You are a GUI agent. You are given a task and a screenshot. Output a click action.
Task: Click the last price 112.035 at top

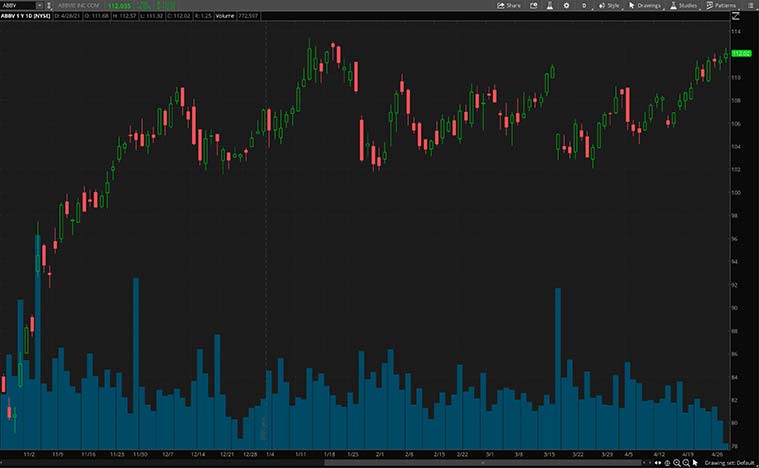click(x=119, y=6)
